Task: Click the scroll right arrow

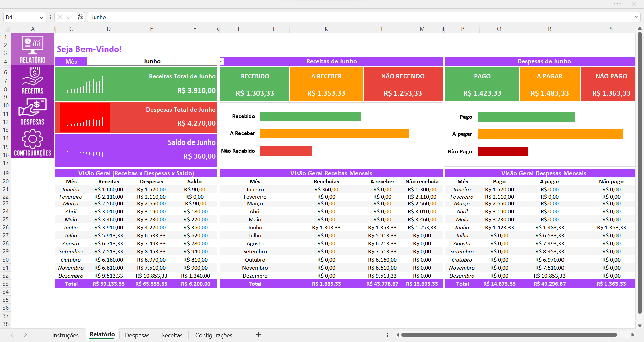Action: (x=633, y=335)
